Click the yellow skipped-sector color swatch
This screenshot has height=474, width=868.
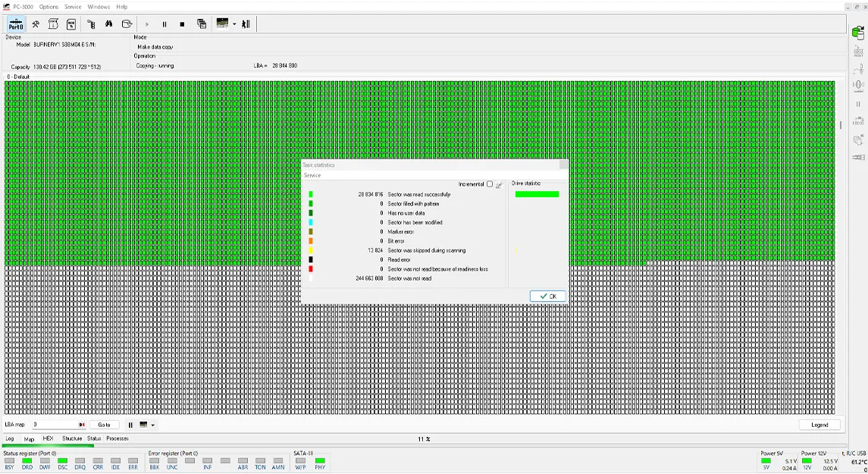pos(311,250)
